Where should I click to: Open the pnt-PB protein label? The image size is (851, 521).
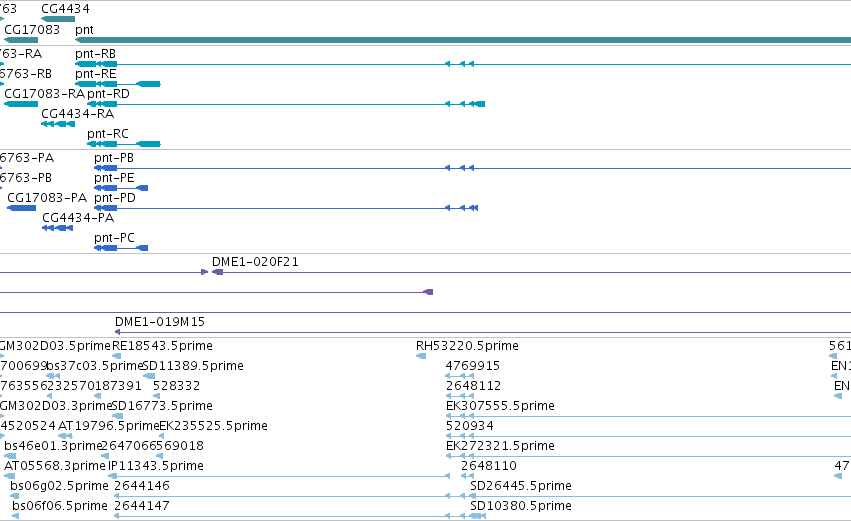(x=114, y=158)
